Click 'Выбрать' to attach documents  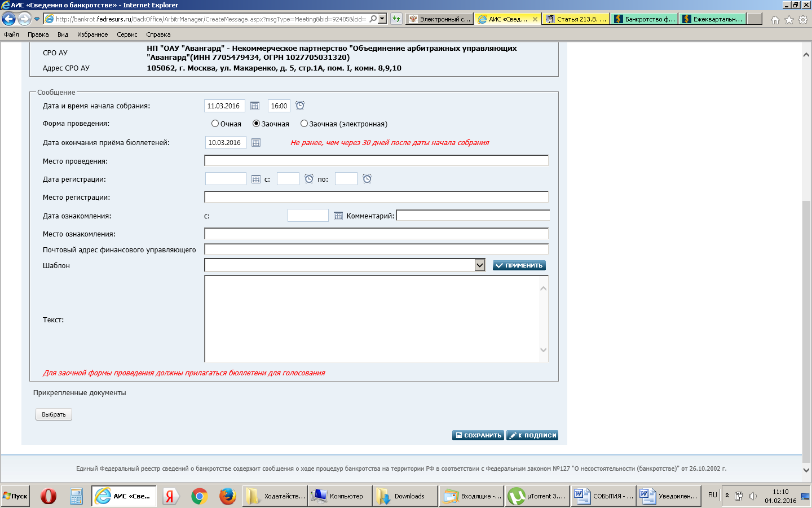coord(54,414)
